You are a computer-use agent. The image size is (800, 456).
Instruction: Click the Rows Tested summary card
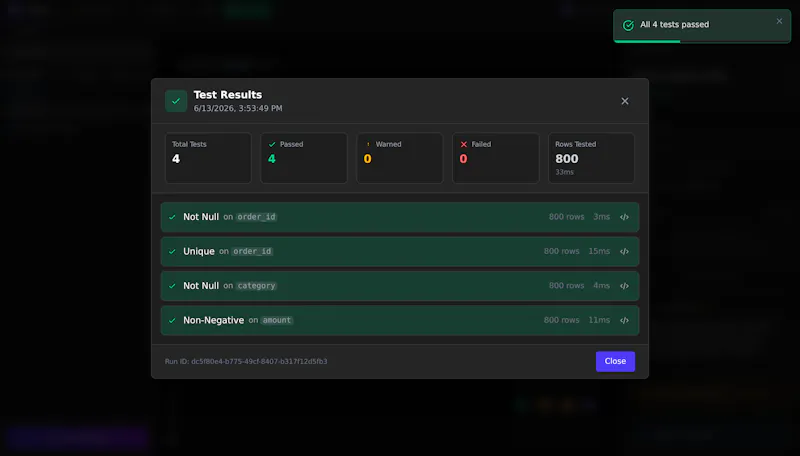point(591,158)
